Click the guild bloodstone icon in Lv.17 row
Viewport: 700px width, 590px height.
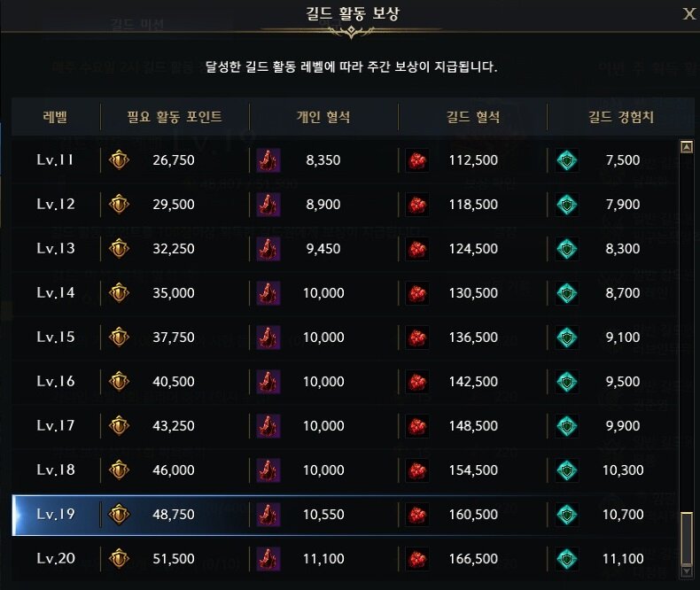tap(417, 426)
